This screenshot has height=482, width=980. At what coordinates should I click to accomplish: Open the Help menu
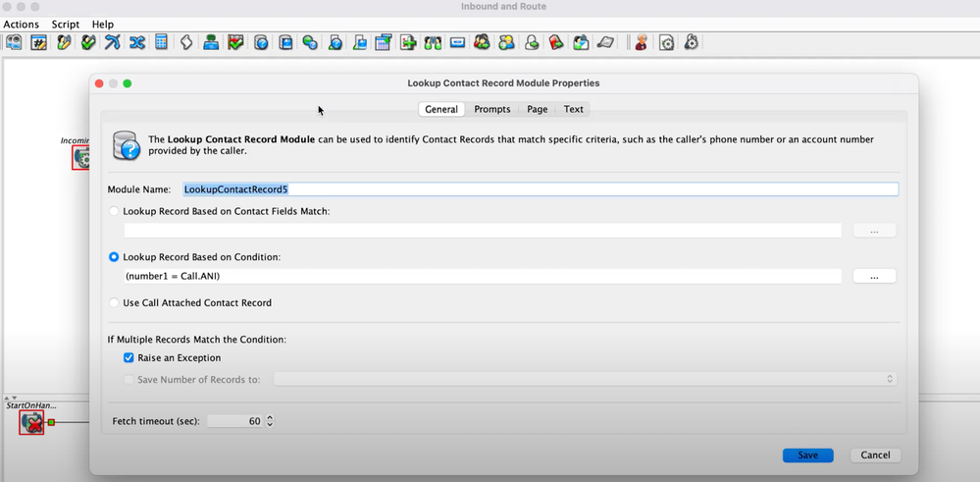(102, 25)
